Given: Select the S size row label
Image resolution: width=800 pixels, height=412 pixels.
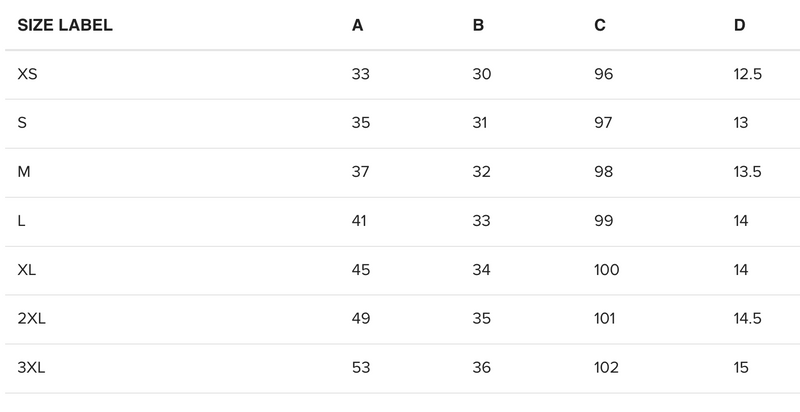Looking at the screenshot, I should pos(22,123).
